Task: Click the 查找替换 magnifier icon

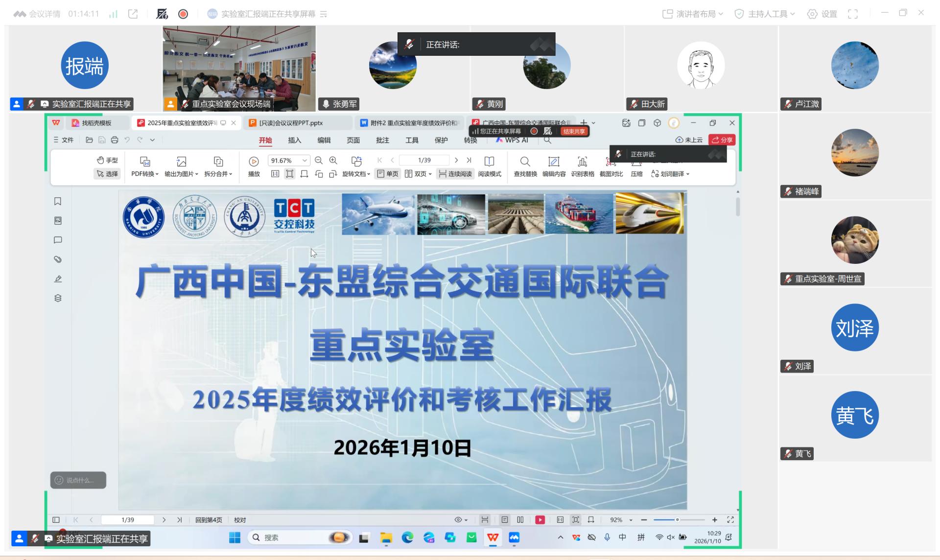Action: [525, 162]
